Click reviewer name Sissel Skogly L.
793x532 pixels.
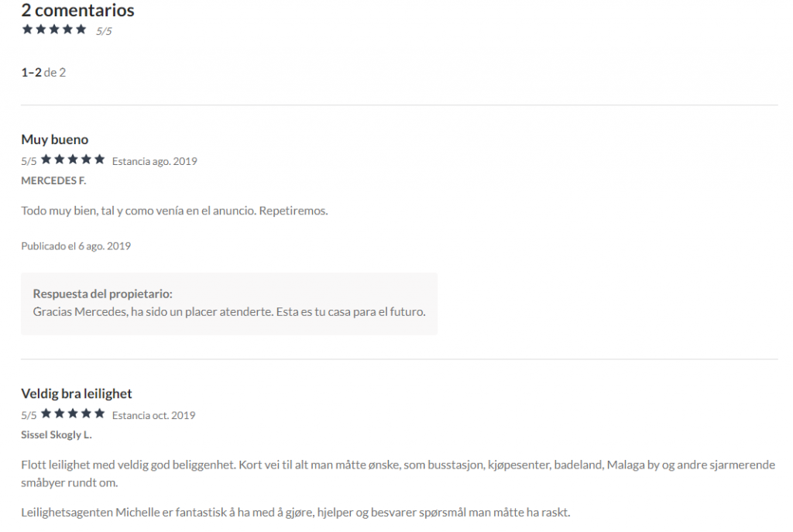[57, 434]
